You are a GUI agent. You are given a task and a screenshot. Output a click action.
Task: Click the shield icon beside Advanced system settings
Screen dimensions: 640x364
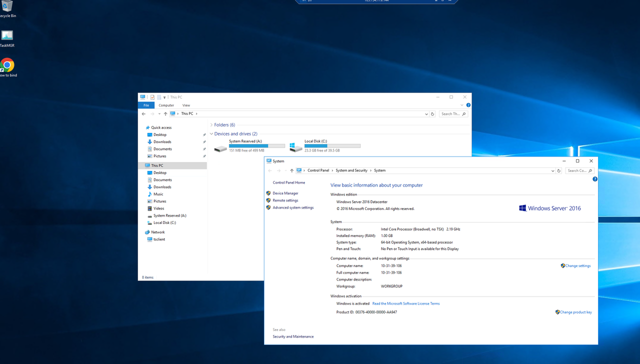tap(268, 207)
